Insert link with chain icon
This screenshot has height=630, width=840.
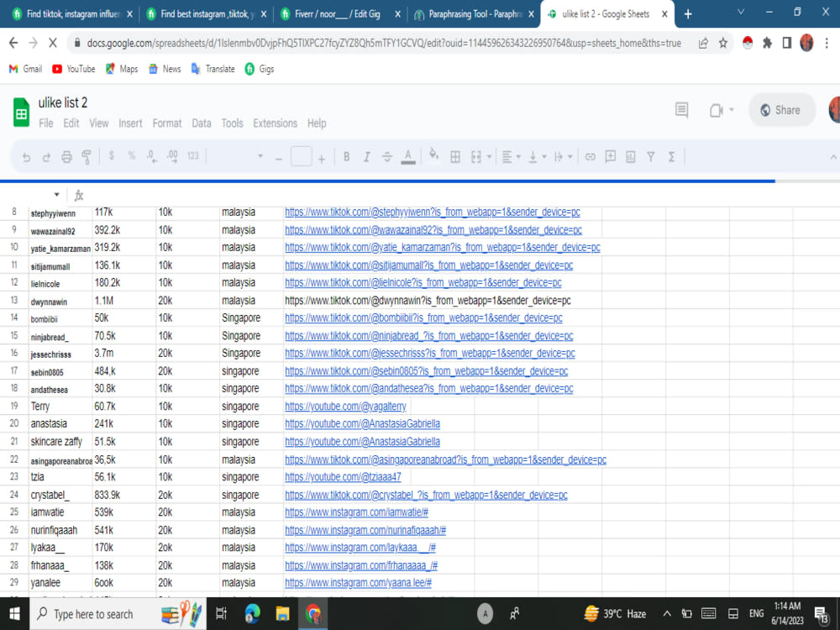click(591, 156)
